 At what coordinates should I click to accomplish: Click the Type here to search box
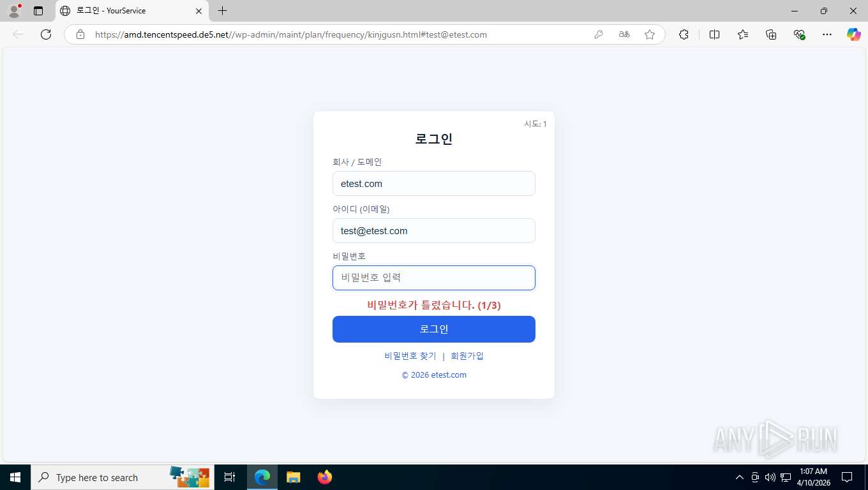123,477
